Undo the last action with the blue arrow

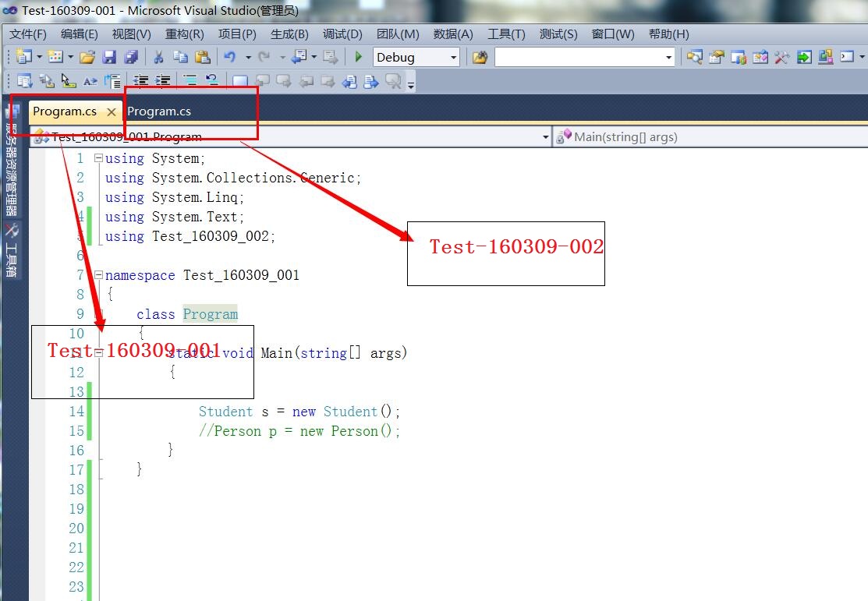click(x=230, y=56)
